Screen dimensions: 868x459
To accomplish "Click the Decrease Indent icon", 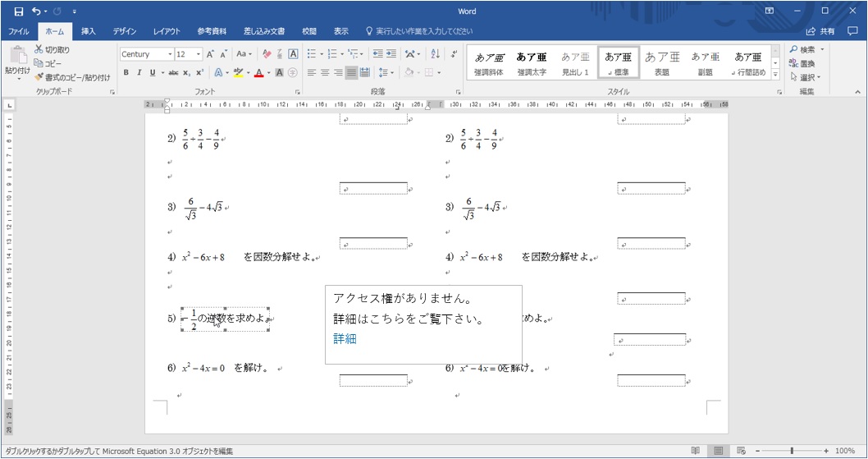I will coord(377,54).
